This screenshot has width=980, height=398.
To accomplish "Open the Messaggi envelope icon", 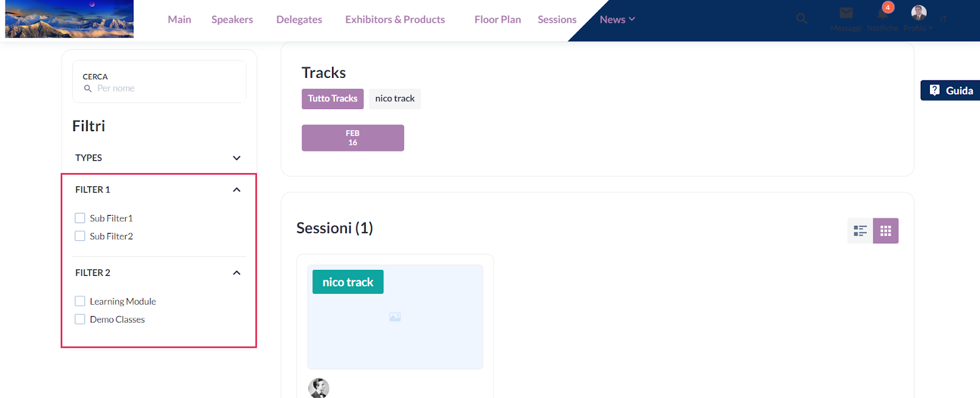I will point(846,13).
